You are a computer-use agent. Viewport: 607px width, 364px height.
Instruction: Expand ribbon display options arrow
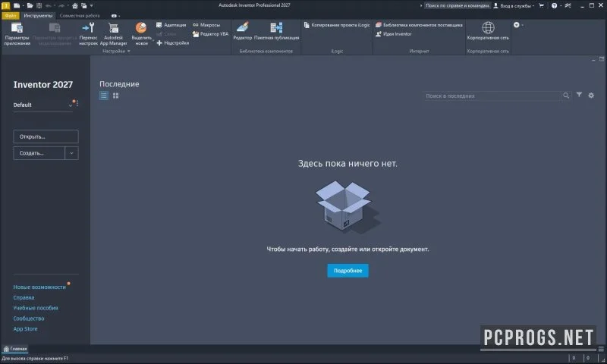[522, 25]
